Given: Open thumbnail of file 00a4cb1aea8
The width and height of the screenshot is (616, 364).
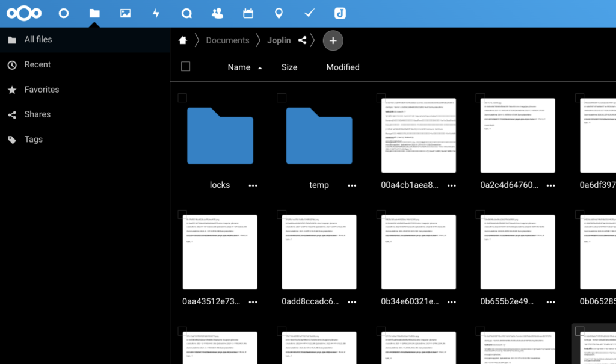Looking at the screenshot, I should (x=419, y=135).
